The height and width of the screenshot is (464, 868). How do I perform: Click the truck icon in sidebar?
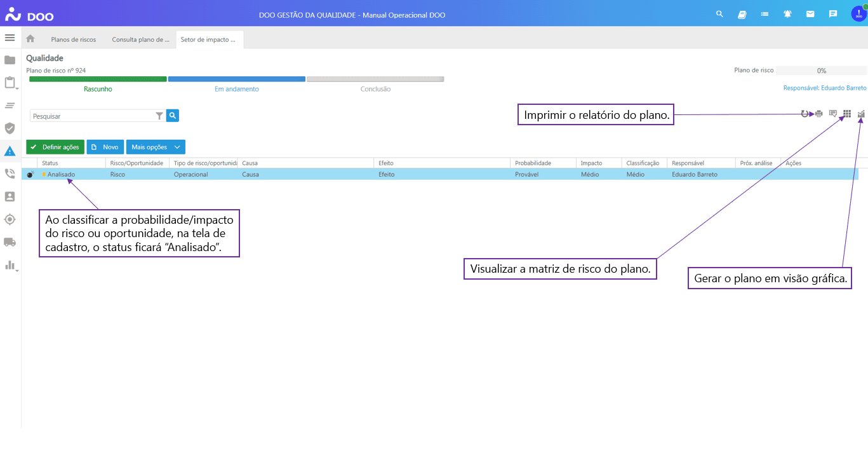click(x=10, y=242)
